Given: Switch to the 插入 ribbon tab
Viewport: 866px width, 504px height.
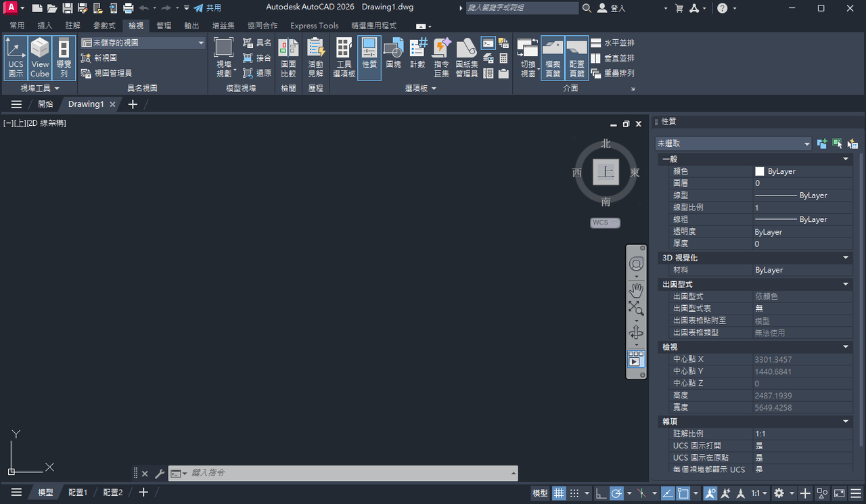Looking at the screenshot, I should 45,26.
